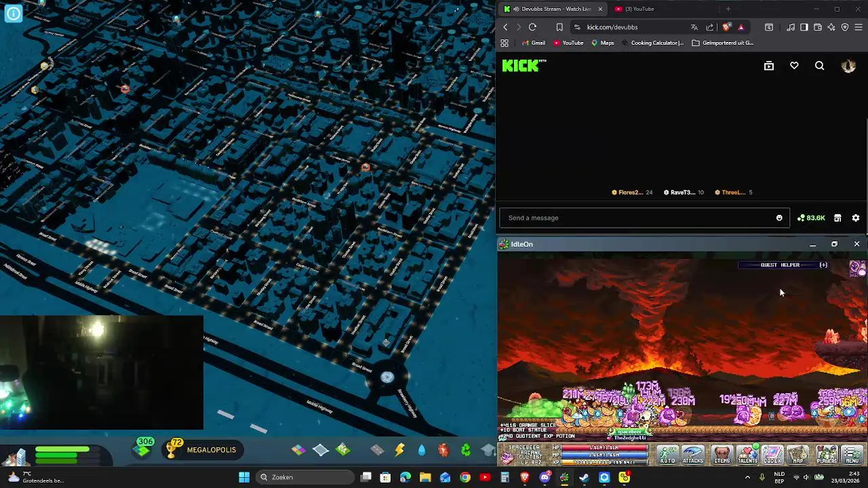This screenshot has height=488, width=868.
Task: Open Kick following heart icon
Action: (x=794, y=66)
